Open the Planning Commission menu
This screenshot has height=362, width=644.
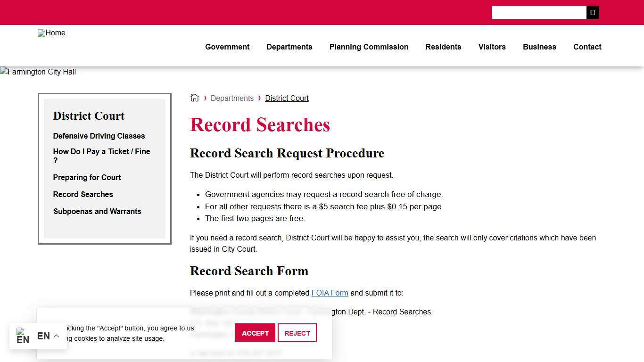click(x=369, y=47)
